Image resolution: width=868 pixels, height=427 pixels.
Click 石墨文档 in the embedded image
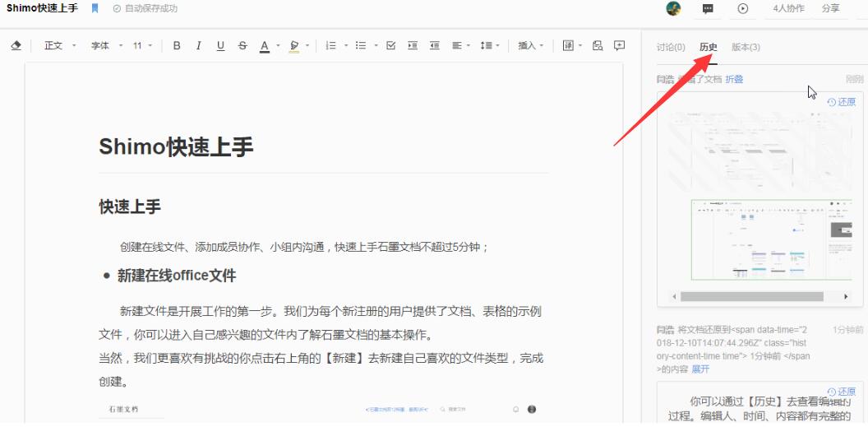pos(123,409)
